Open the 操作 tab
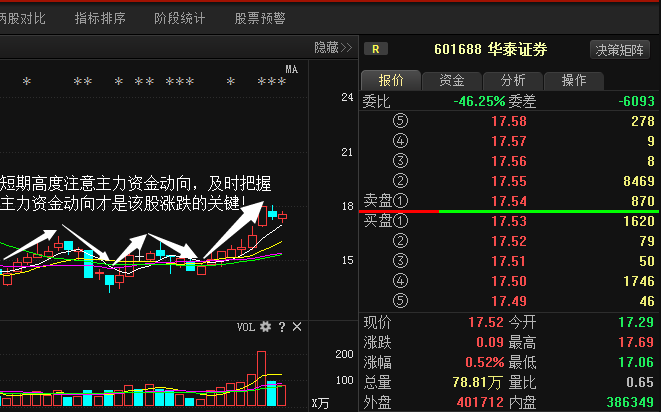The image size is (661, 412). pyautogui.click(x=574, y=81)
